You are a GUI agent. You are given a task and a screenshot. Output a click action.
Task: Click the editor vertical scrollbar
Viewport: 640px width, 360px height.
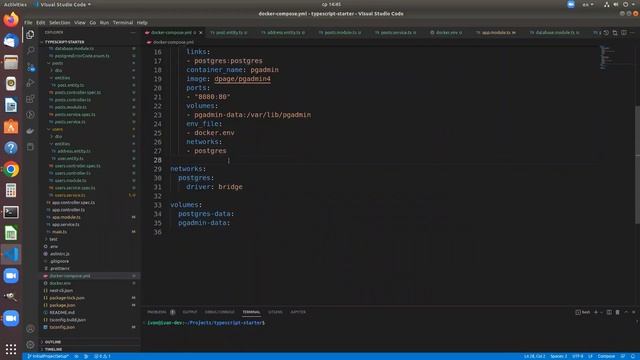[637, 165]
